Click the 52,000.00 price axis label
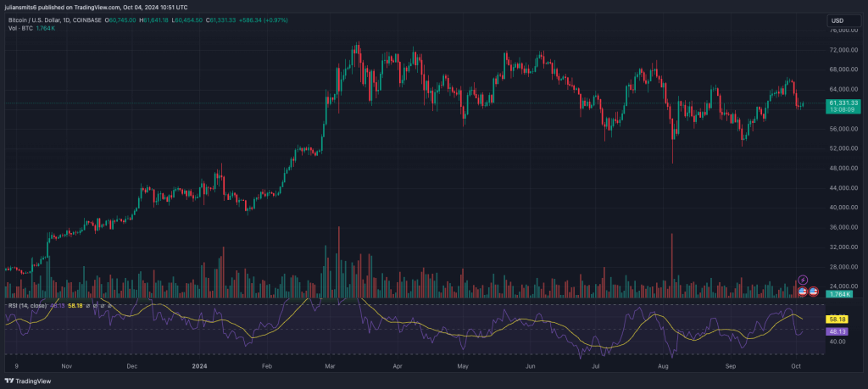The image size is (868, 389). [x=845, y=149]
